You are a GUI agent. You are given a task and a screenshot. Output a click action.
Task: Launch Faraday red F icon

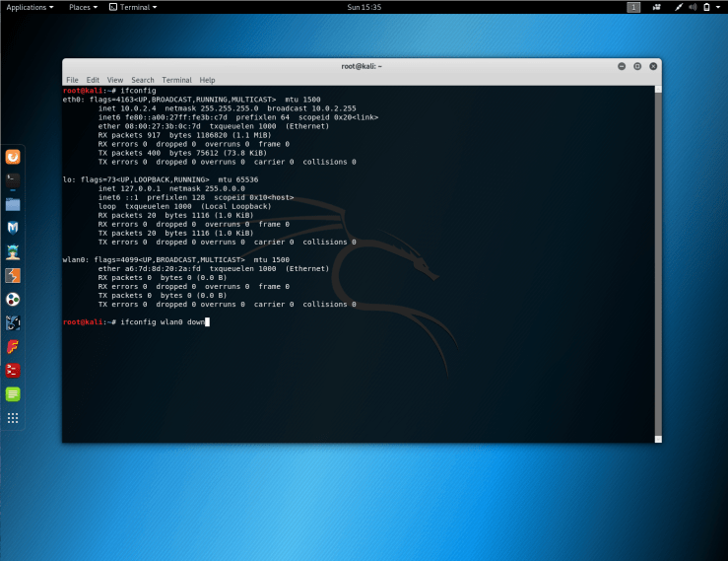pyautogui.click(x=13, y=346)
